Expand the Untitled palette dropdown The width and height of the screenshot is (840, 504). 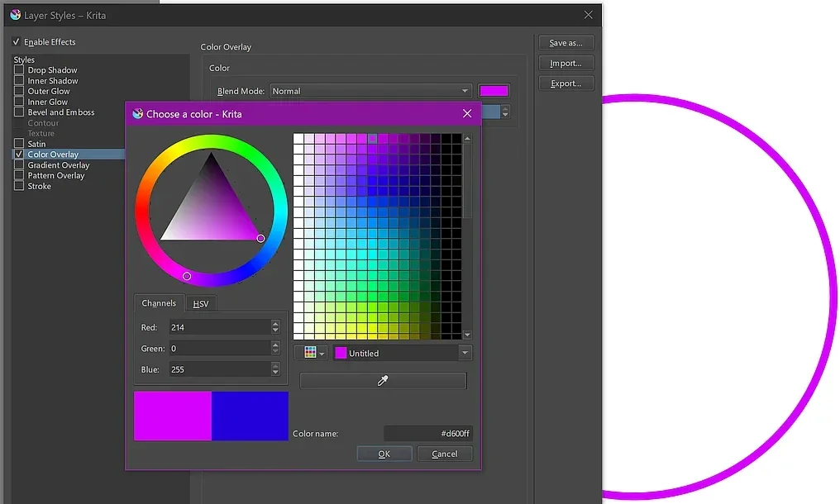403,353
